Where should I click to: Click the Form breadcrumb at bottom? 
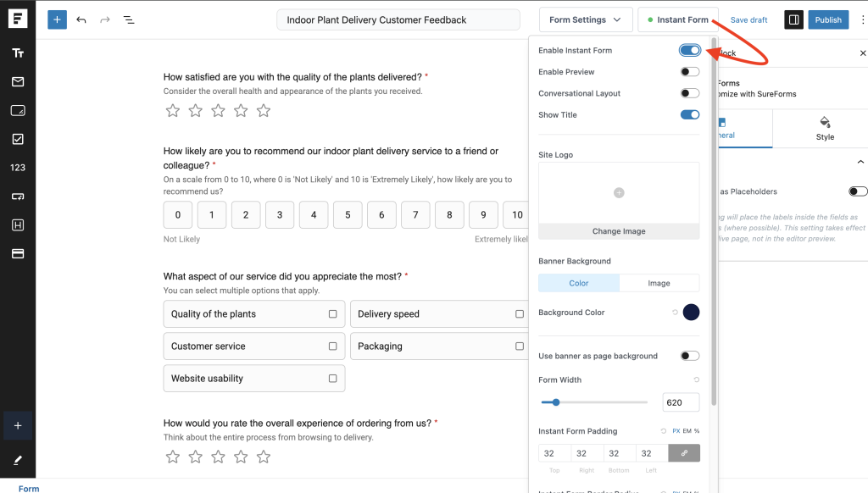click(29, 489)
